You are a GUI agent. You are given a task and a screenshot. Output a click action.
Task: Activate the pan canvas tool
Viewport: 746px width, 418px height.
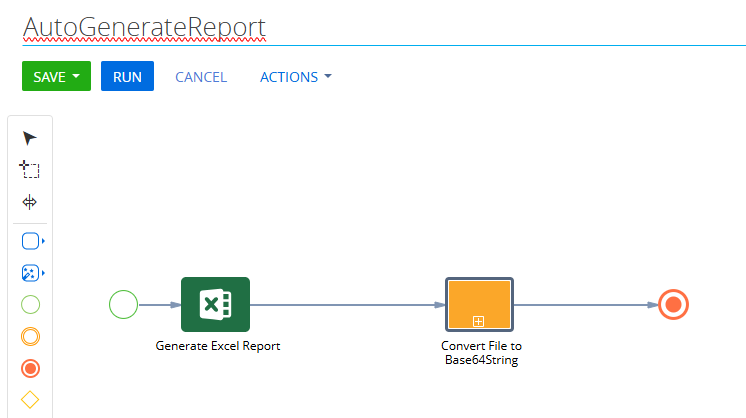29,202
